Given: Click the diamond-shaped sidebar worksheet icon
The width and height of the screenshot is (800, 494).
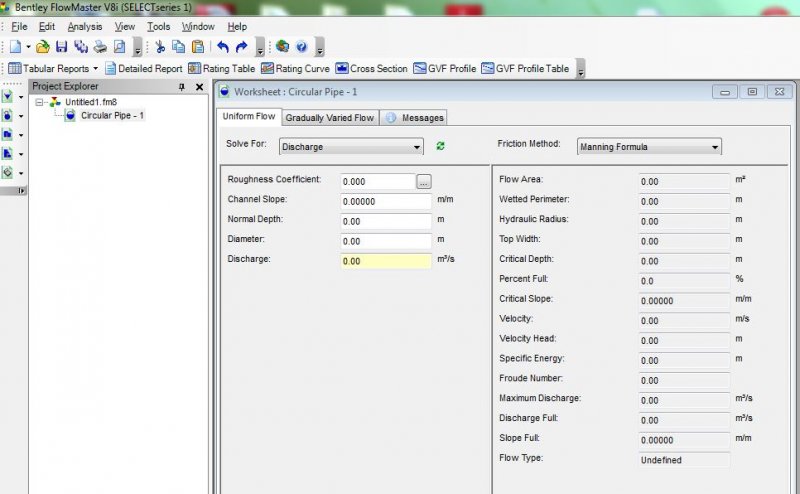Looking at the screenshot, I should (x=8, y=172).
